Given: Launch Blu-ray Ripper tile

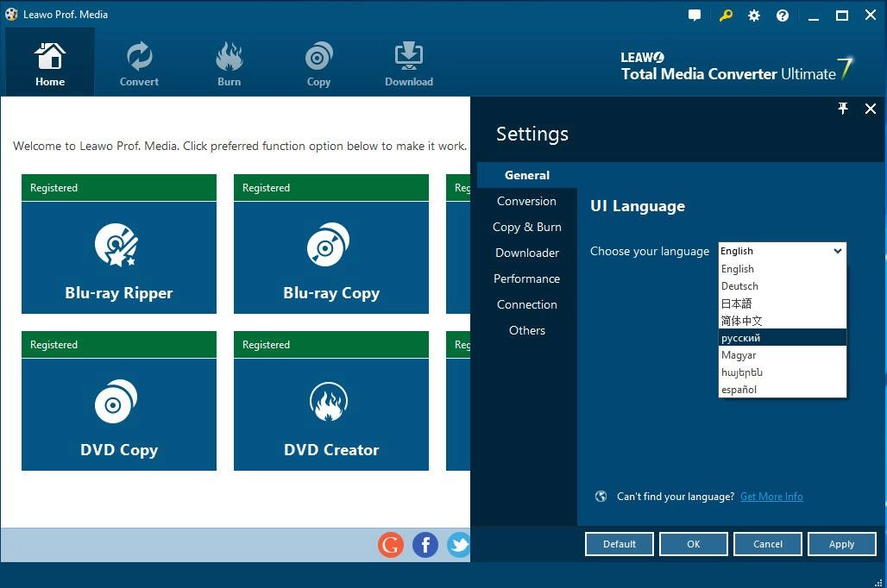Looking at the screenshot, I should (x=119, y=257).
